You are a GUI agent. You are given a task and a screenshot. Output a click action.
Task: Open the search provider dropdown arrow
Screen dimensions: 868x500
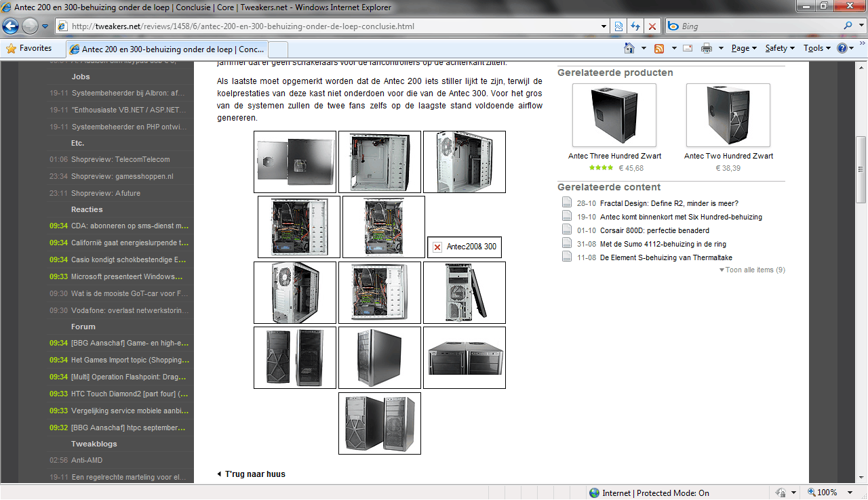(862, 26)
